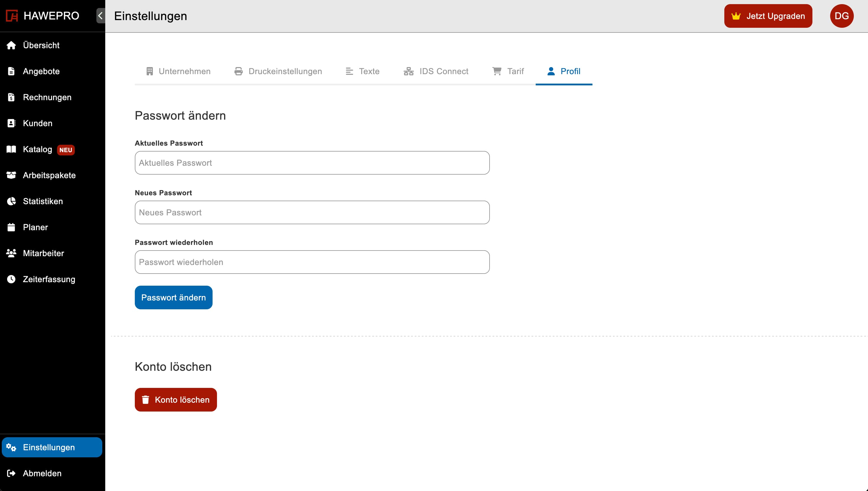This screenshot has height=491, width=868.
Task: Switch to the Druckeinstellungen tab
Action: click(x=278, y=71)
